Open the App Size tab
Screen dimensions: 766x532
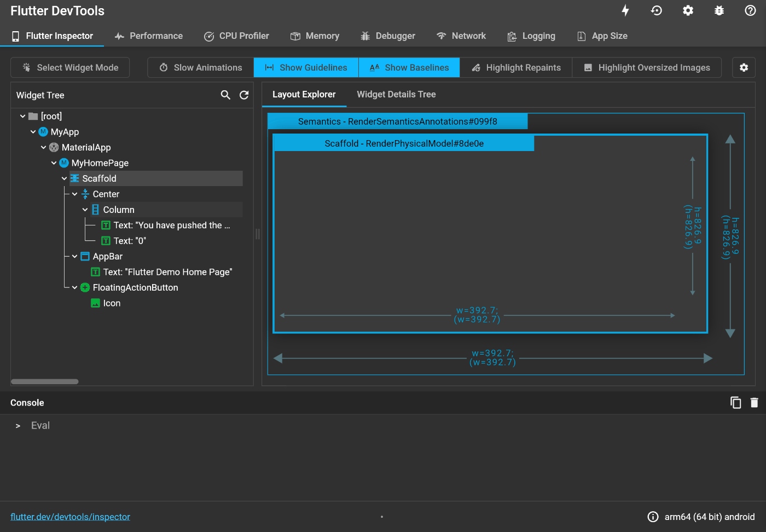point(602,36)
